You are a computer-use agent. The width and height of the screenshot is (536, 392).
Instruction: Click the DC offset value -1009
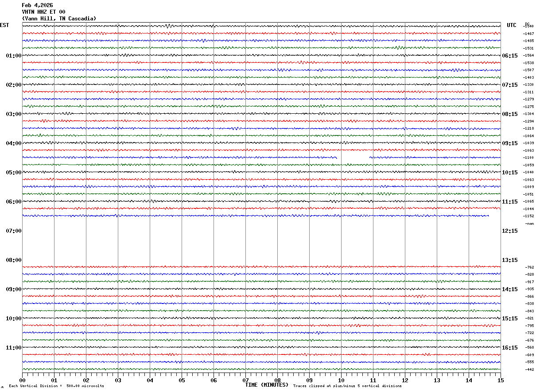529,187
